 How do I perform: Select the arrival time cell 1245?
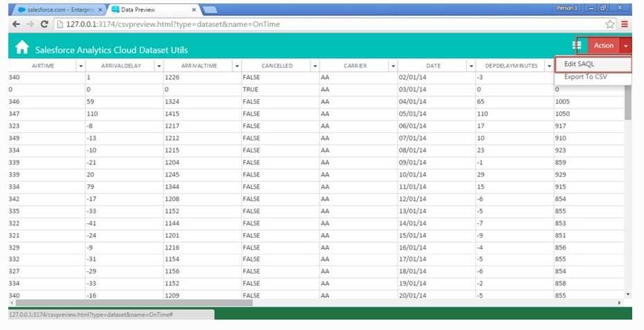point(202,175)
